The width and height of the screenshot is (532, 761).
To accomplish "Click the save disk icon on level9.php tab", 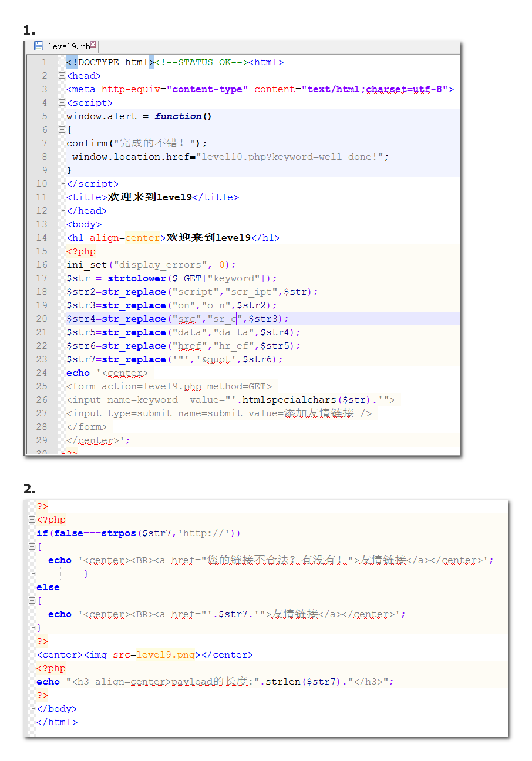I will coord(39,46).
